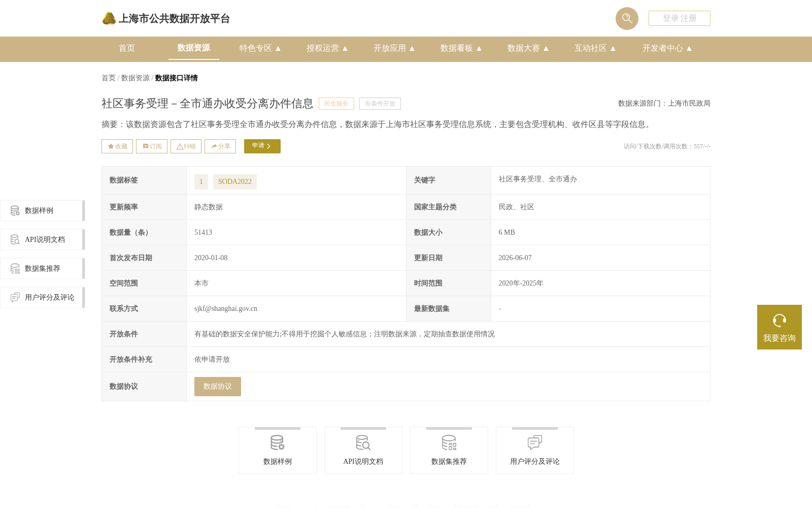The width and height of the screenshot is (812, 508).
Task: Open sidebar 数据集推荐 item
Action: 43,269
